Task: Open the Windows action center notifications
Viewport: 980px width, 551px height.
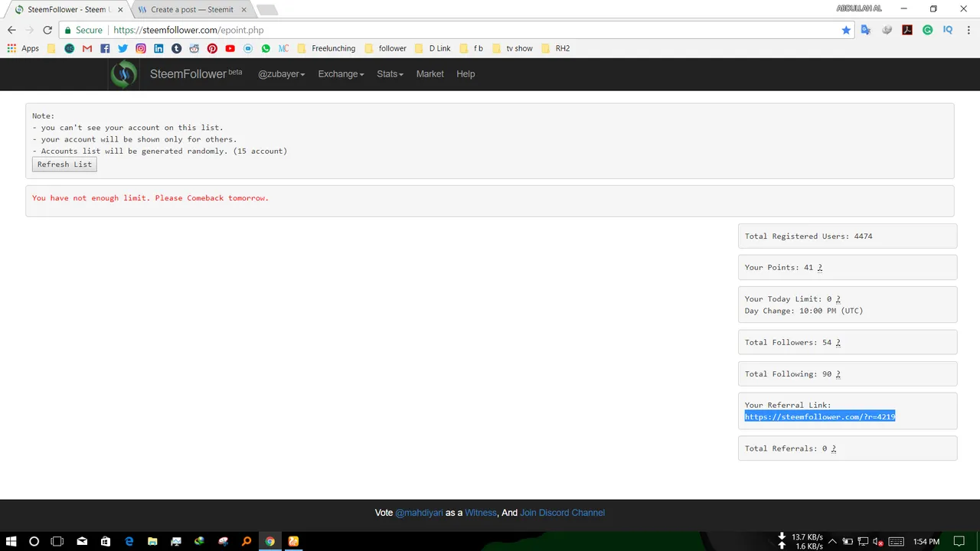Action: (x=959, y=541)
